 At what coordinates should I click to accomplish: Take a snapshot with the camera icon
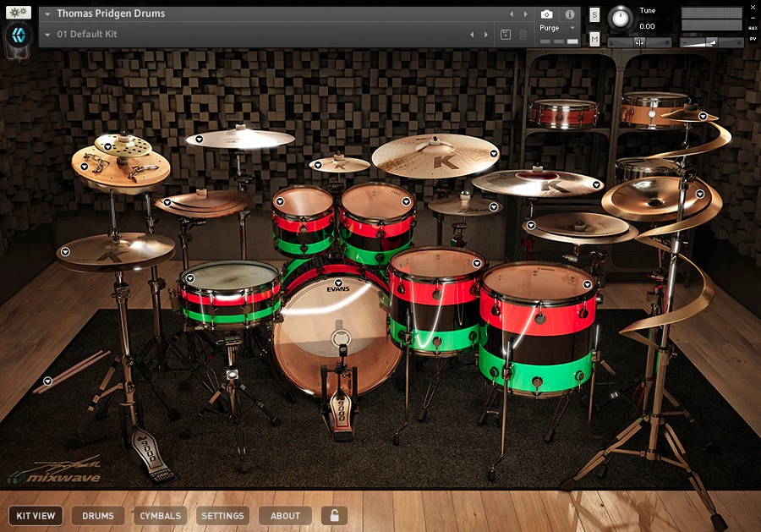click(546, 14)
